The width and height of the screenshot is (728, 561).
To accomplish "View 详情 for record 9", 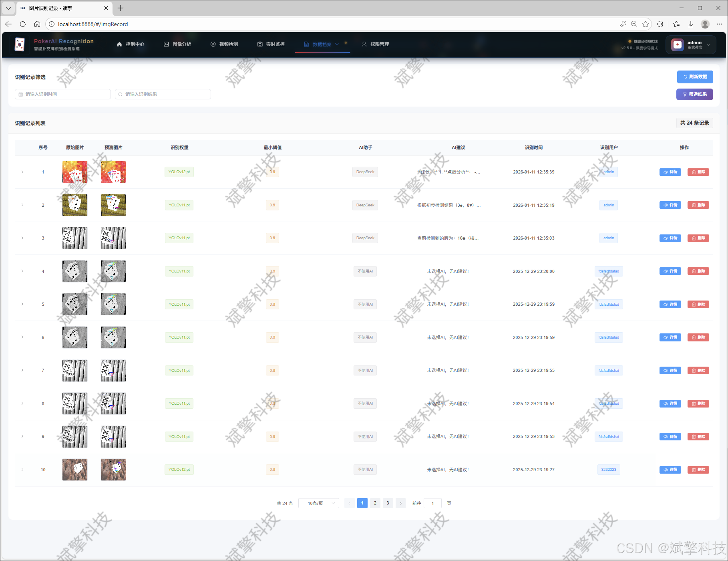I will pyautogui.click(x=670, y=436).
